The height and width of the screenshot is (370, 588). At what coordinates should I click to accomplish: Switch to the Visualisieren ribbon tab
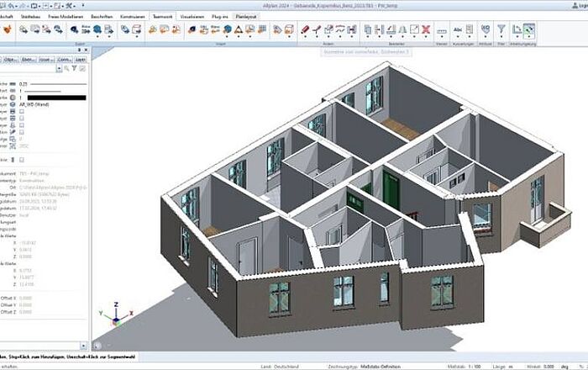coord(191,14)
